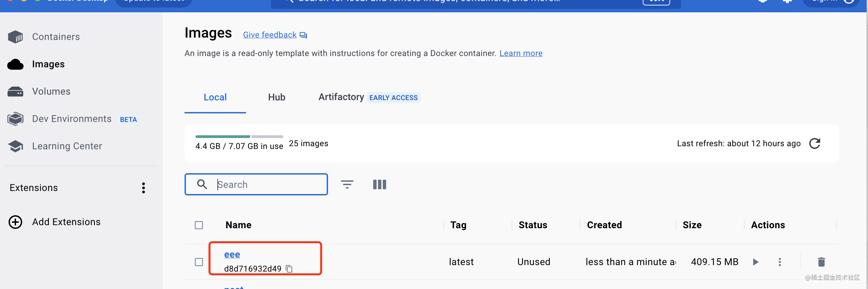Switch to the Artifactory tab

(x=341, y=97)
